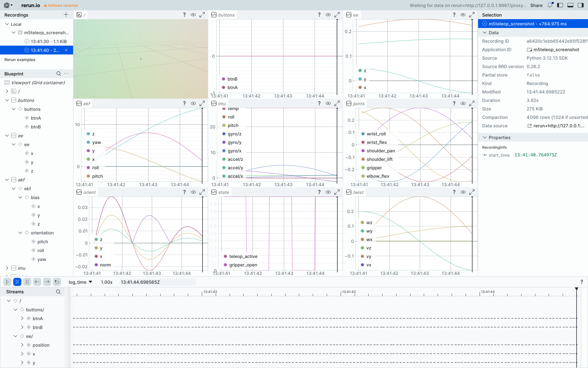Step forward one frame

click(47, 282)
